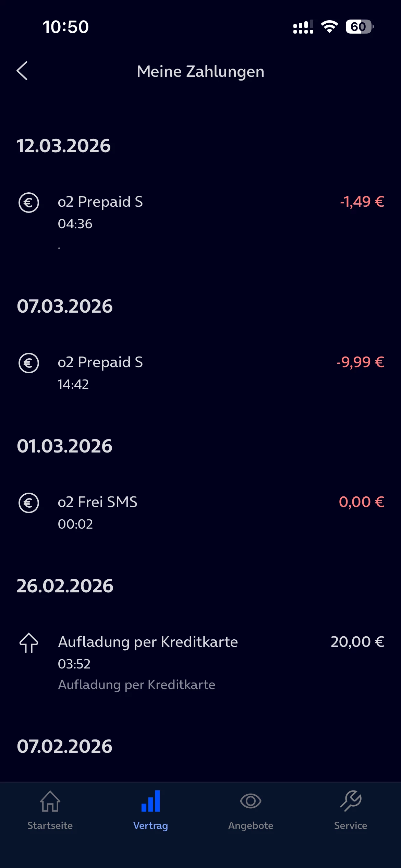Tap the -9,99 € amount

pos(360,362)
